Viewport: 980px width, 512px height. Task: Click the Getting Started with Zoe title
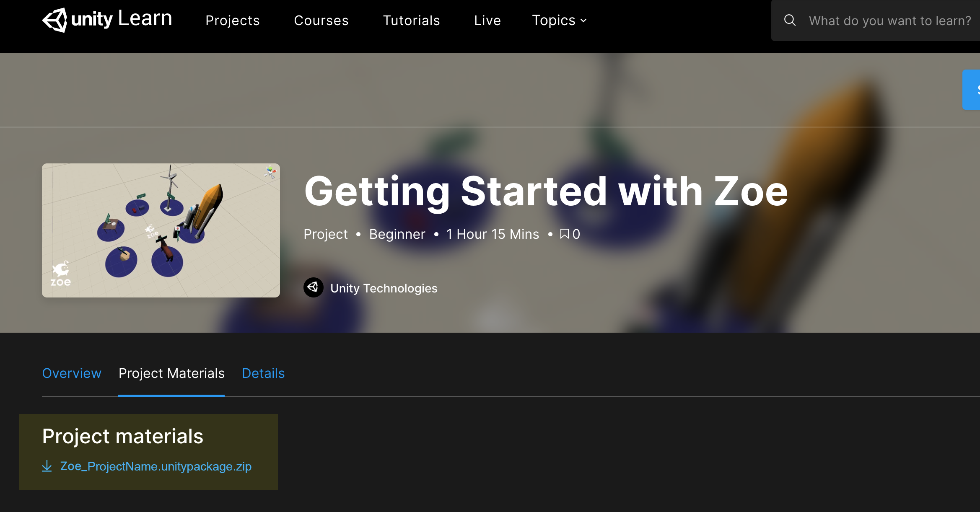tap(546, 191)
